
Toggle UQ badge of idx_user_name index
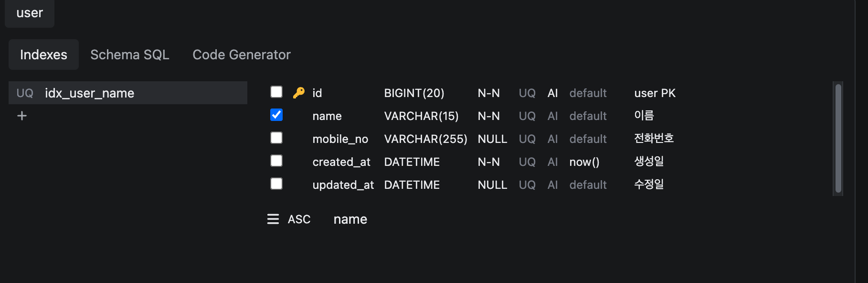click(25, 93)
